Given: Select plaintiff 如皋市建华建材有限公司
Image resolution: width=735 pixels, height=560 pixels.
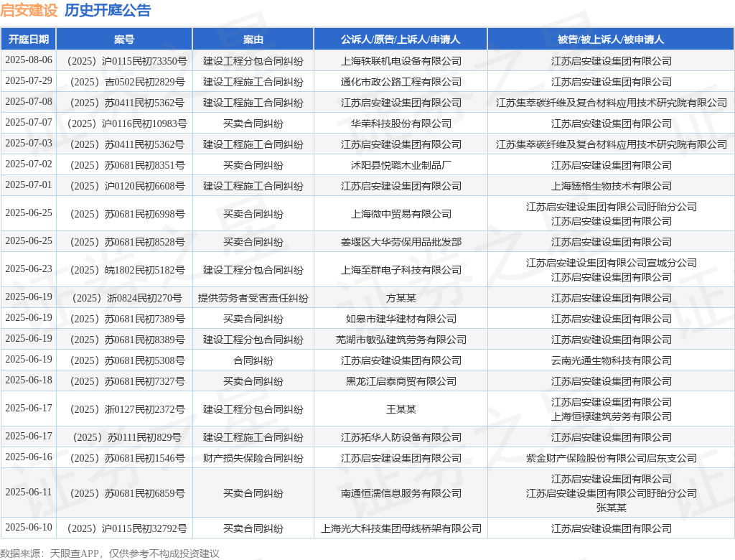Looking at the screenshot, I should point(401,319).
